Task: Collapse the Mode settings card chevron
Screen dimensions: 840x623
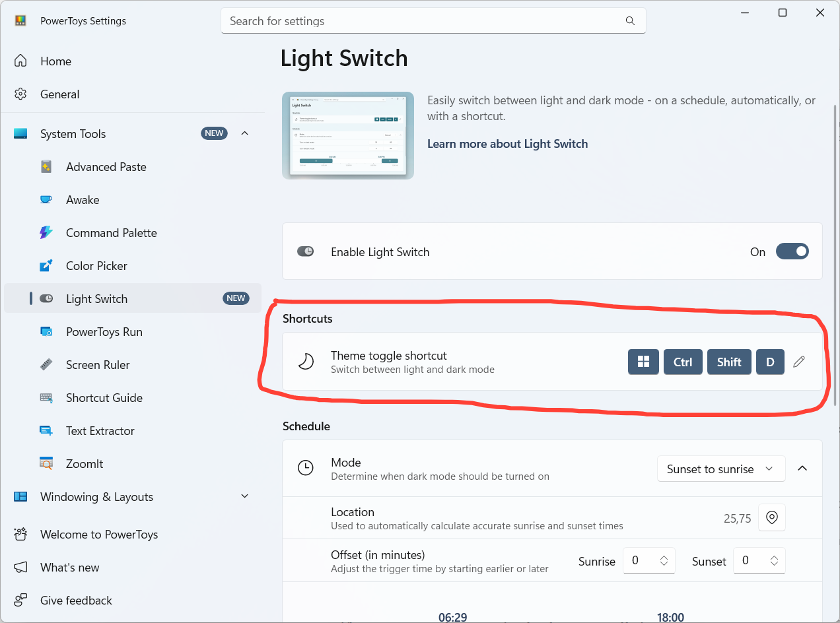Action: (802, 469)
